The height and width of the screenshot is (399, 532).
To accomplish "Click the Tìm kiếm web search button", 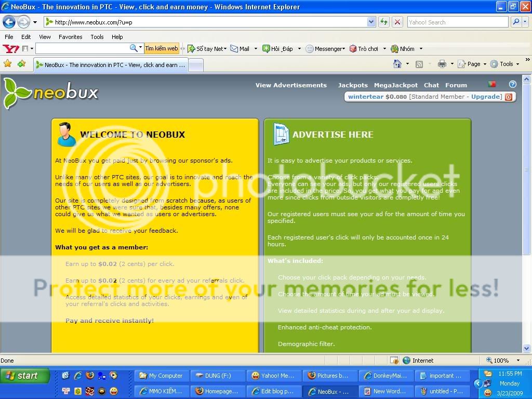I will click(162, 48).
